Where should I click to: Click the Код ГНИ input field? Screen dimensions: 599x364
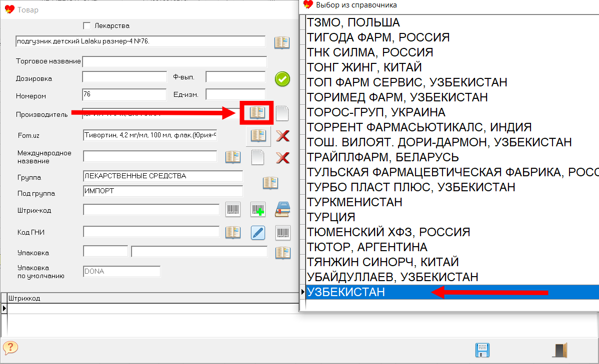pos(151,232)
